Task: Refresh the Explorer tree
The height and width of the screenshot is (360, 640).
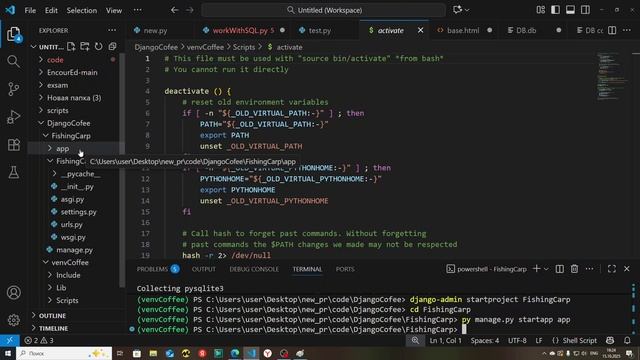Action: click(x=99, y=47)
